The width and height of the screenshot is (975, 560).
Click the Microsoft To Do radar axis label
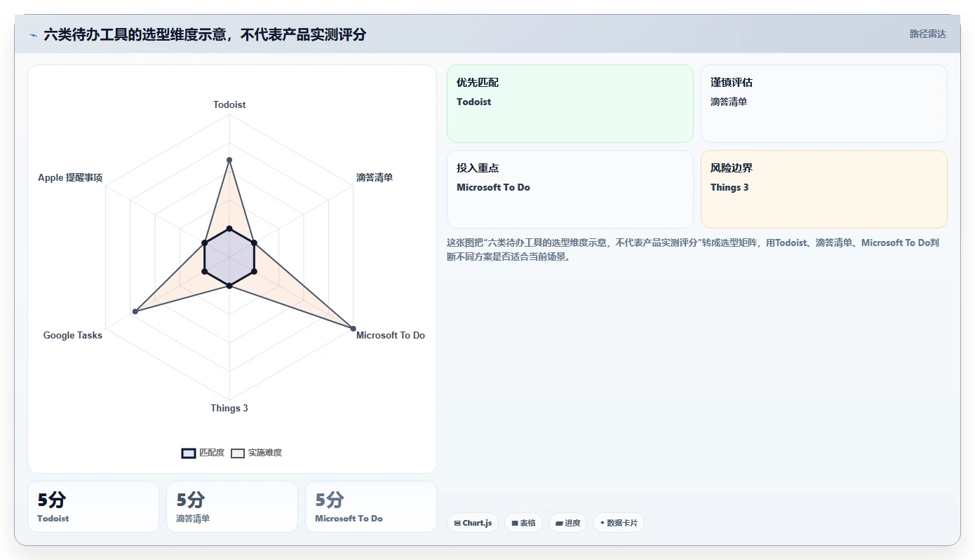click(x=391, y=335)
